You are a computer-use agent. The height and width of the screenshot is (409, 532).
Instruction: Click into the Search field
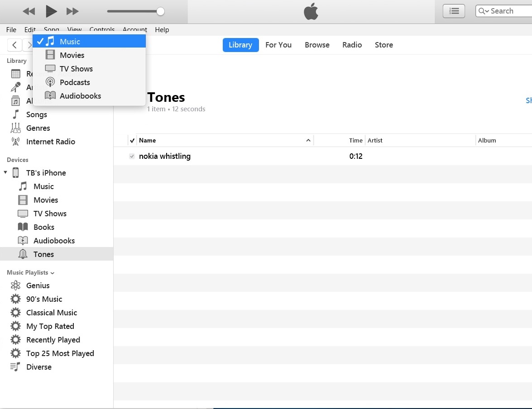coord(503,11)
